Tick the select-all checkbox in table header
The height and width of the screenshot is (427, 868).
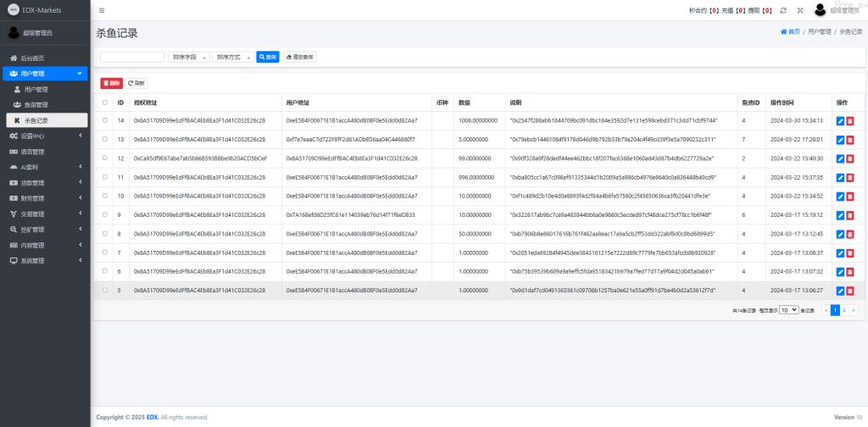105,103
